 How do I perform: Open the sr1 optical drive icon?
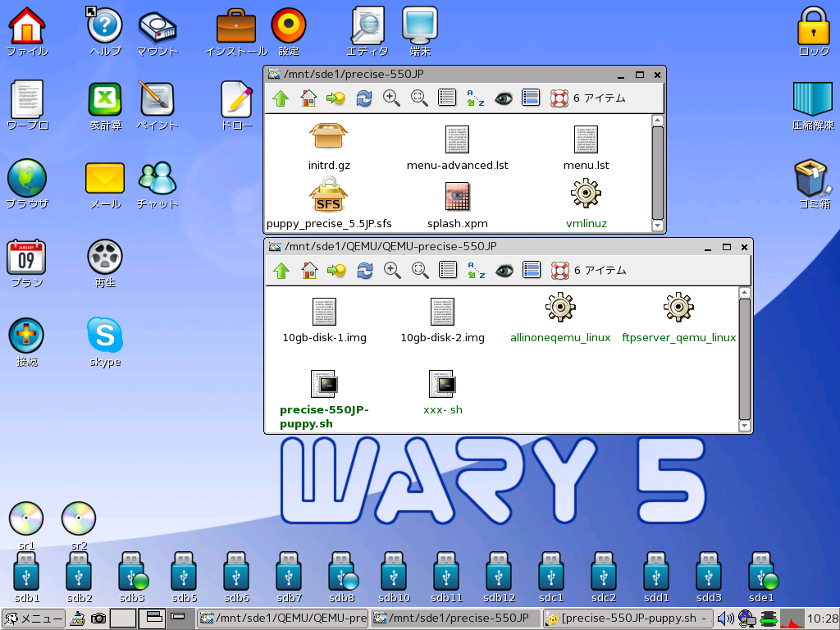[25, 526]
